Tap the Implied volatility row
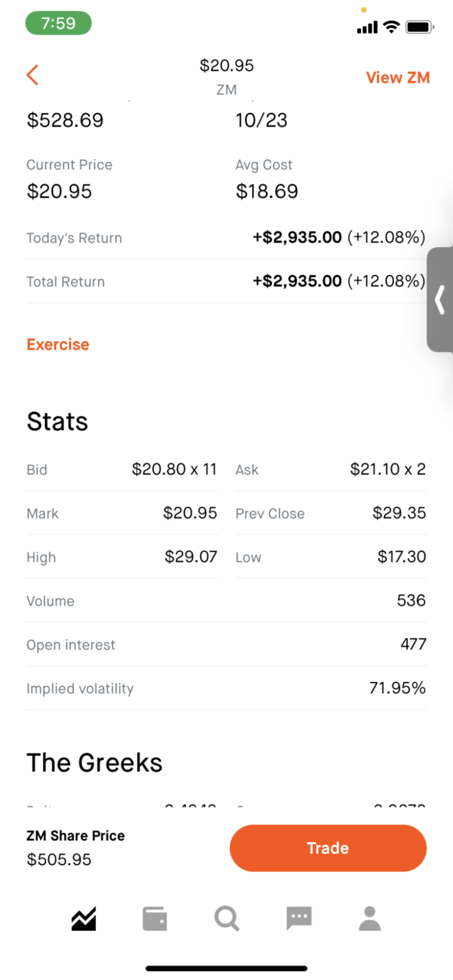 pos(226,688)
